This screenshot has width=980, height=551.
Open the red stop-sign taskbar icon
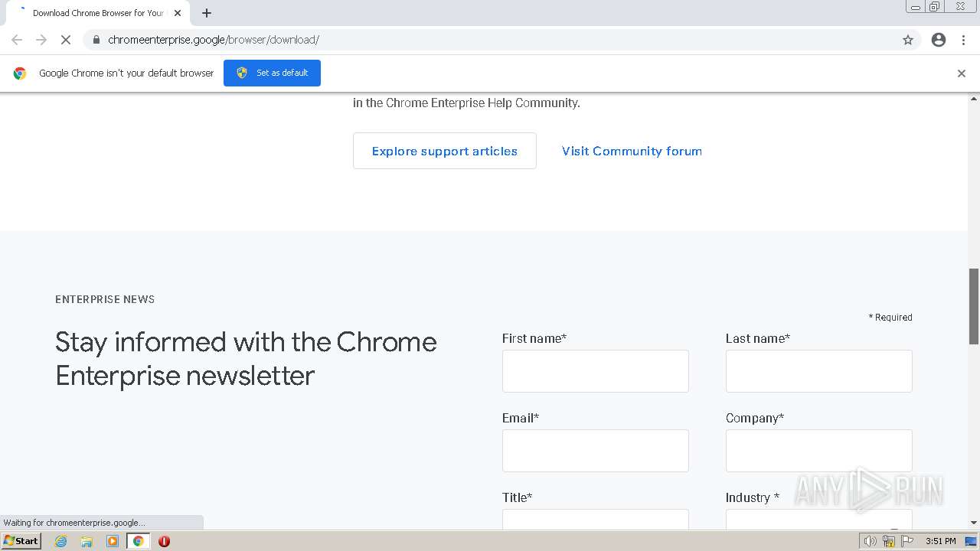pos(164,541)
